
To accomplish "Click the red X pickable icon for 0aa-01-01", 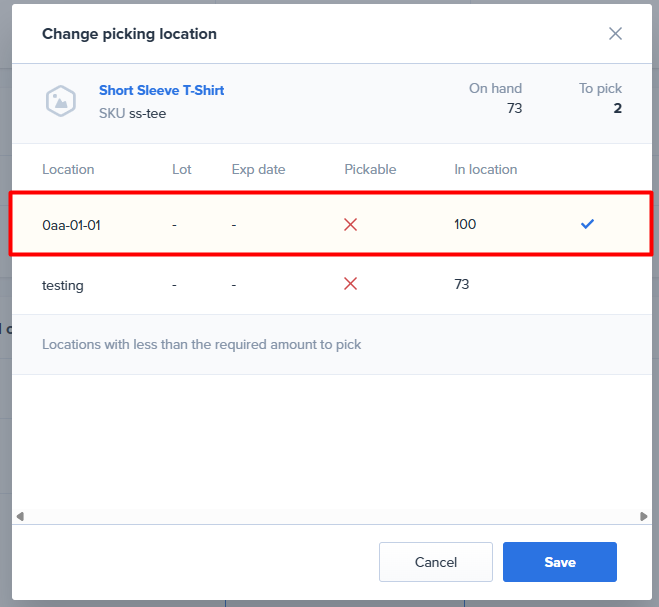I will coord(350,225).
